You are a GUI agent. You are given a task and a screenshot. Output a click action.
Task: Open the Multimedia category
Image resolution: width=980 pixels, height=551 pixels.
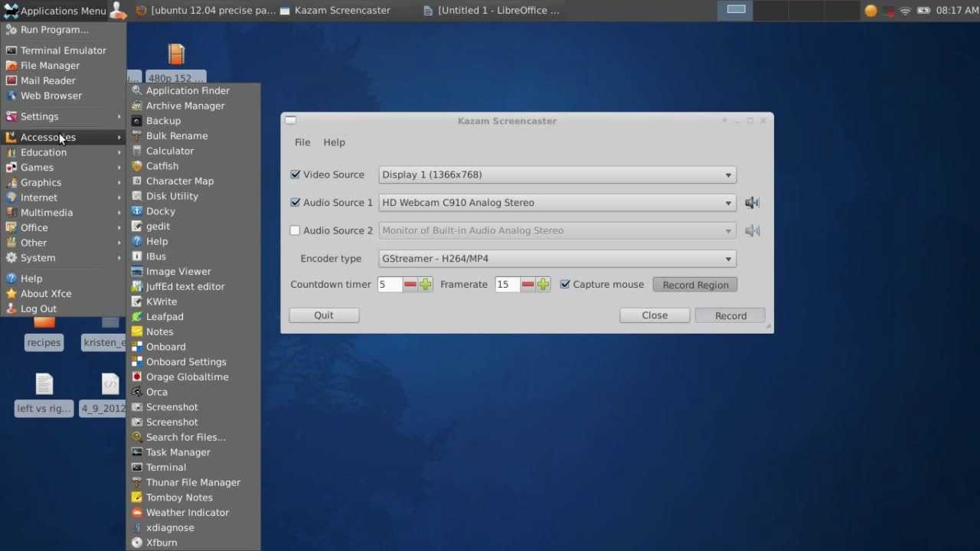(64, 213)
